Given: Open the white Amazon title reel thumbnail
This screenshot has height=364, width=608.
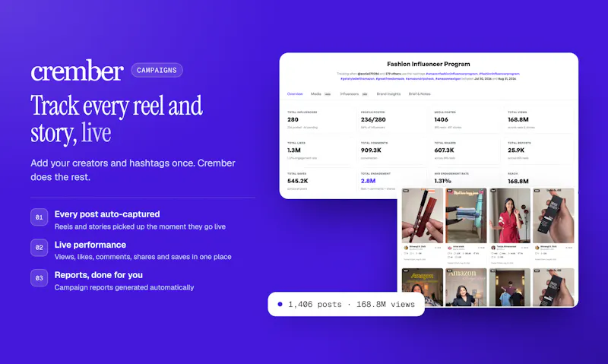Looking at the screenshot, I should click(x=466, y=287).
